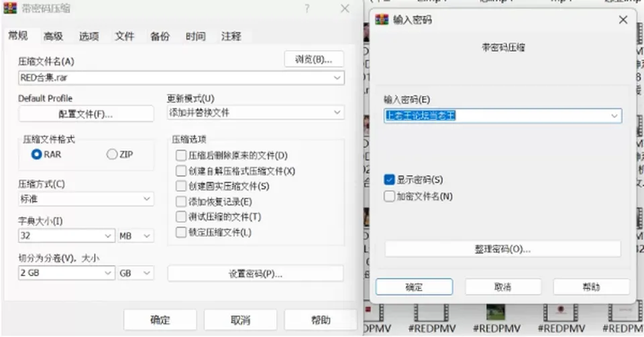Check the encrypt file names (N) box
The height and width of the screenshot is (337, 644).
pos(389,196)
